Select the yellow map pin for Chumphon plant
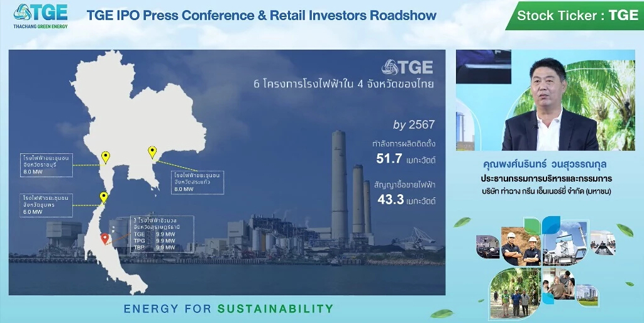The height and width of the screenshot is (323, 644). tap(104, 198)
